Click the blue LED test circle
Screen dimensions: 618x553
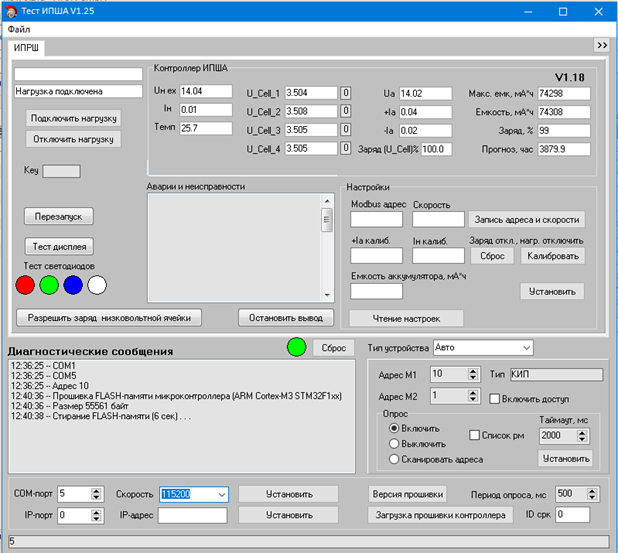(73, 285)
